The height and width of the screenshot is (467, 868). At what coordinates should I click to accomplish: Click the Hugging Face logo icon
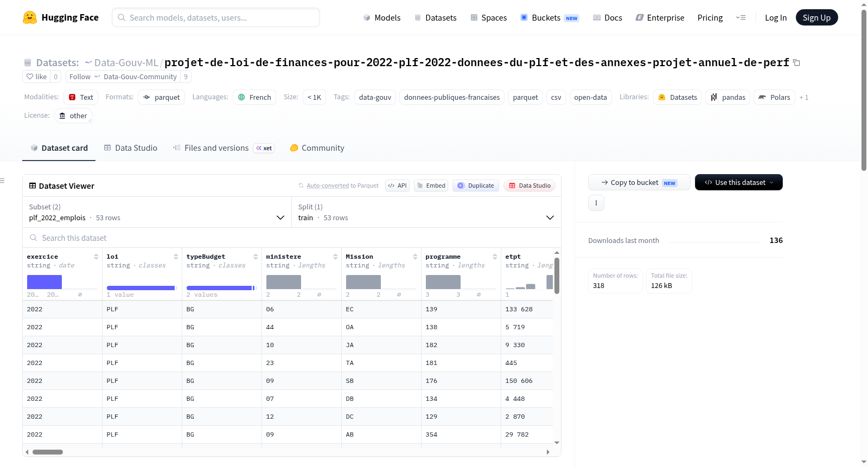(30, 17)
